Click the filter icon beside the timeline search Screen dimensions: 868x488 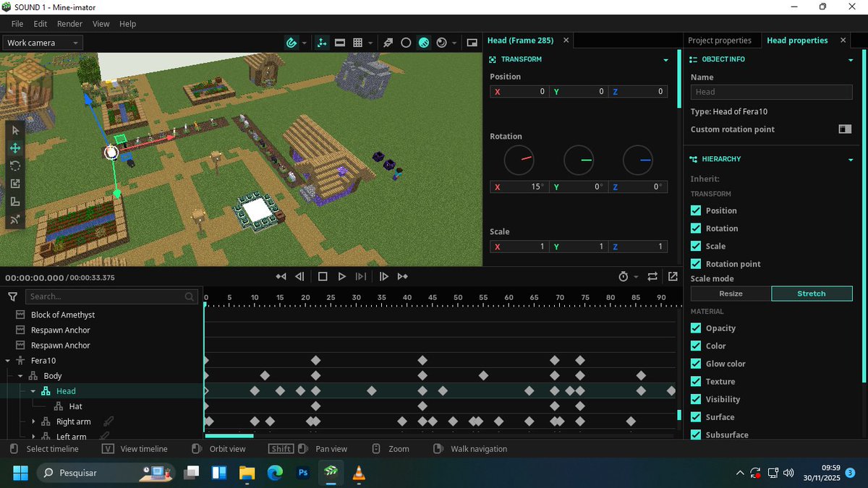[12, 296]
